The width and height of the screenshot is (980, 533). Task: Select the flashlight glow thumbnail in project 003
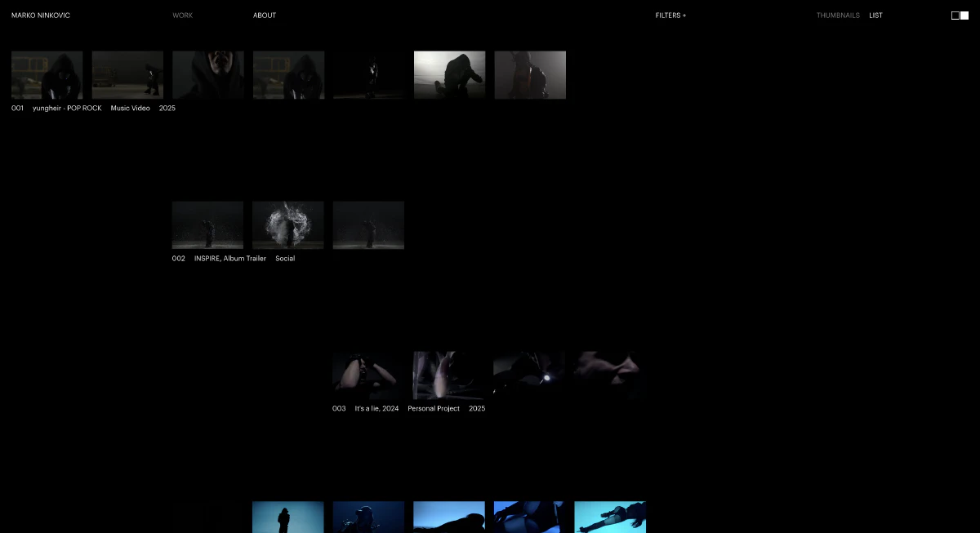529,375
